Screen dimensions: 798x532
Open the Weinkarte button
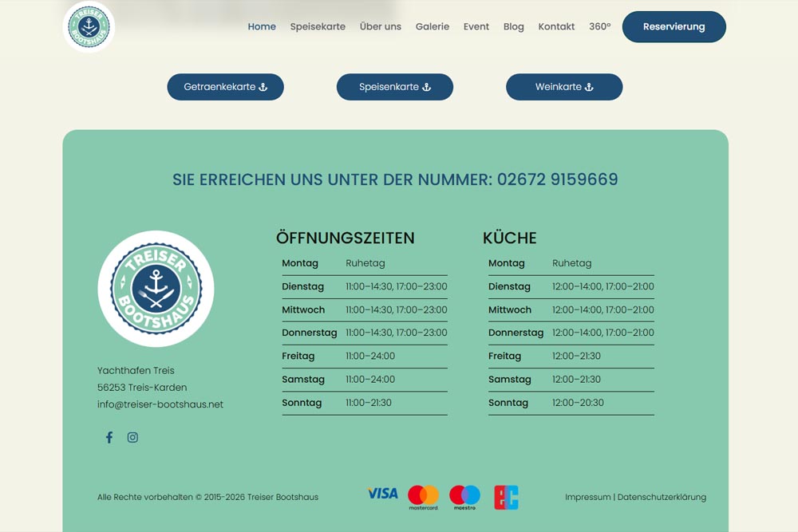[x=564, y=87]
